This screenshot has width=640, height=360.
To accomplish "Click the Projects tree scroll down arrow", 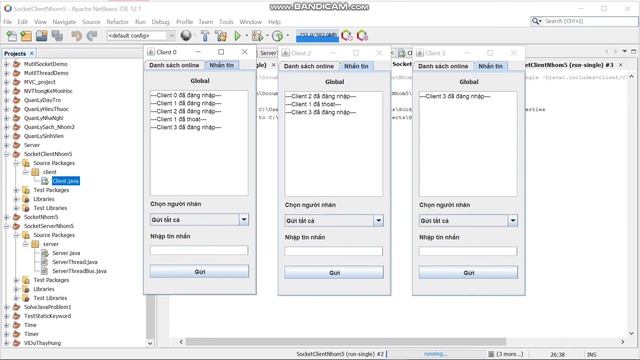I will tap(150, 343).
